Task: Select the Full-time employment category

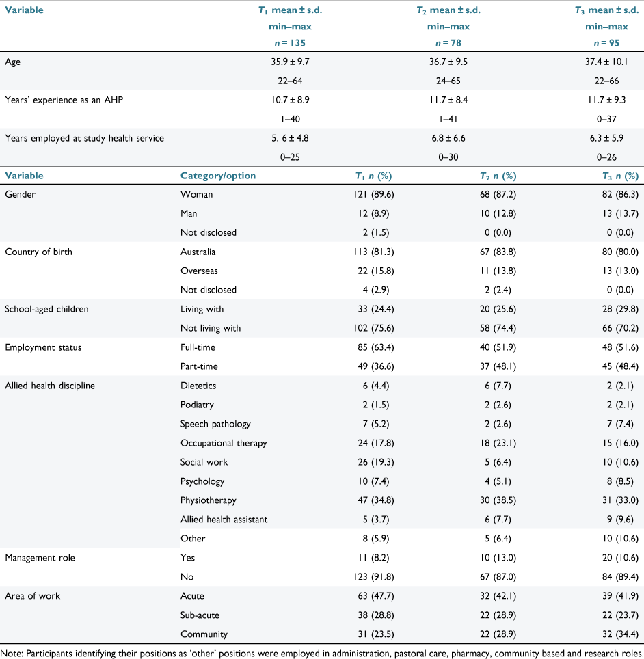Action: click(198, 347)
